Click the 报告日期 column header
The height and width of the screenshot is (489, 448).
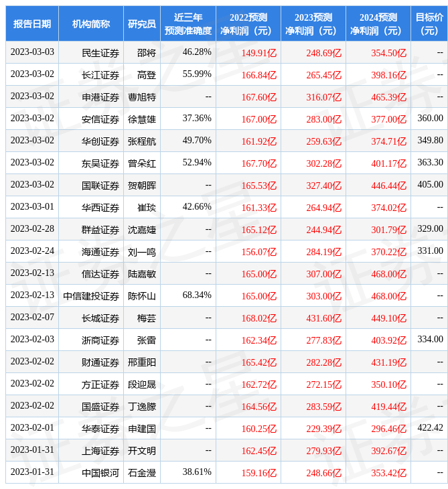[x=32, y=23]
